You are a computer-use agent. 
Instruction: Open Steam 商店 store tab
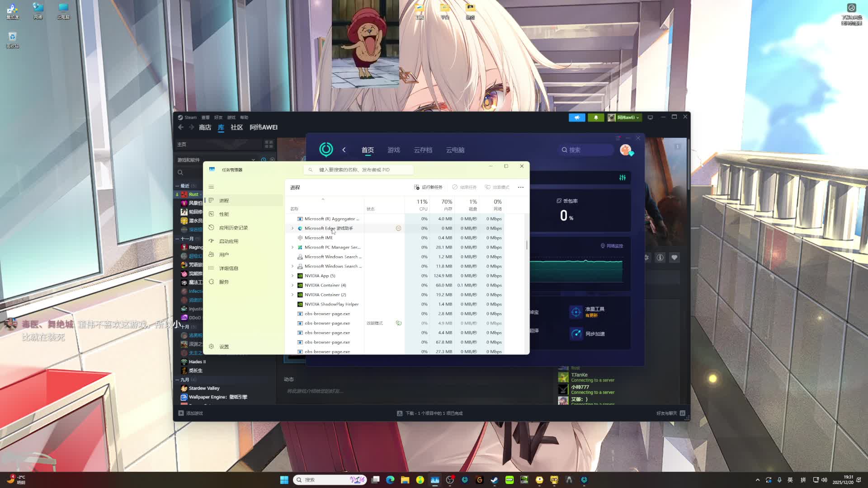pyautogui.click(x=205, y=127)
